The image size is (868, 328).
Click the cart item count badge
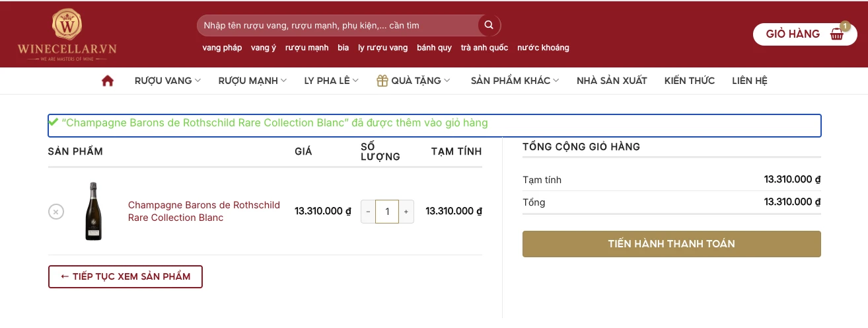845,26
